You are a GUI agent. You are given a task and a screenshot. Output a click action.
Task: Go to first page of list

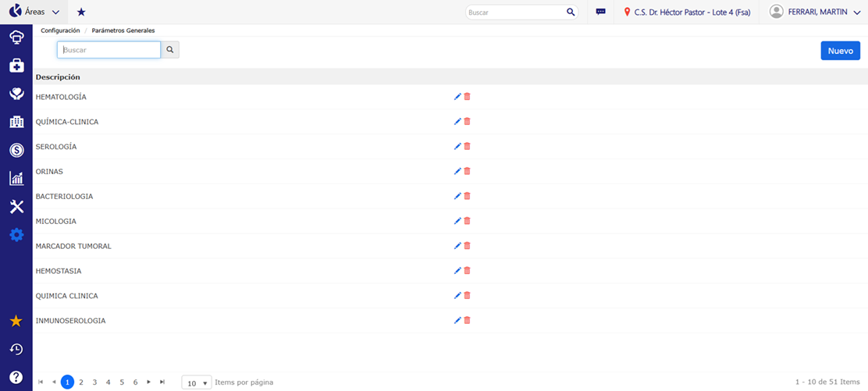click(41, 382)
